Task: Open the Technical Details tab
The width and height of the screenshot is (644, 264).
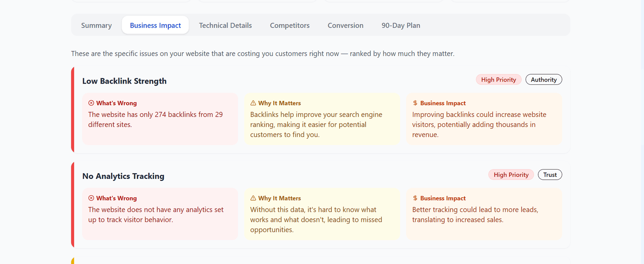Action: 225,25
